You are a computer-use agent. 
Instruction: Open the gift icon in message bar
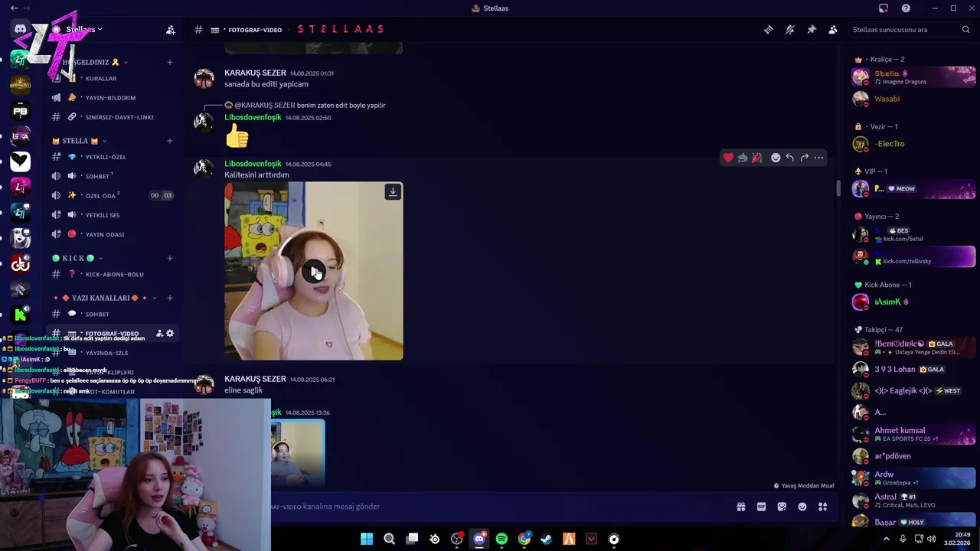click(741, 507)
